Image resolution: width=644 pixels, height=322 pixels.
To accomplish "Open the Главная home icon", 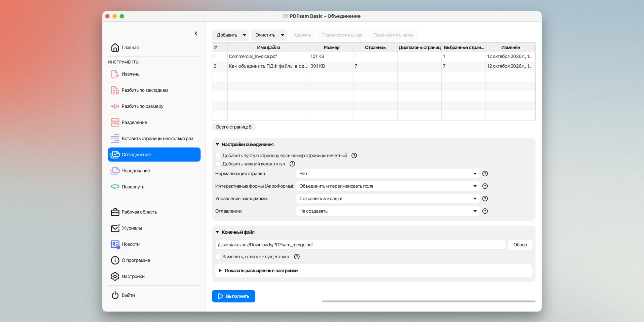I will 115,47.
